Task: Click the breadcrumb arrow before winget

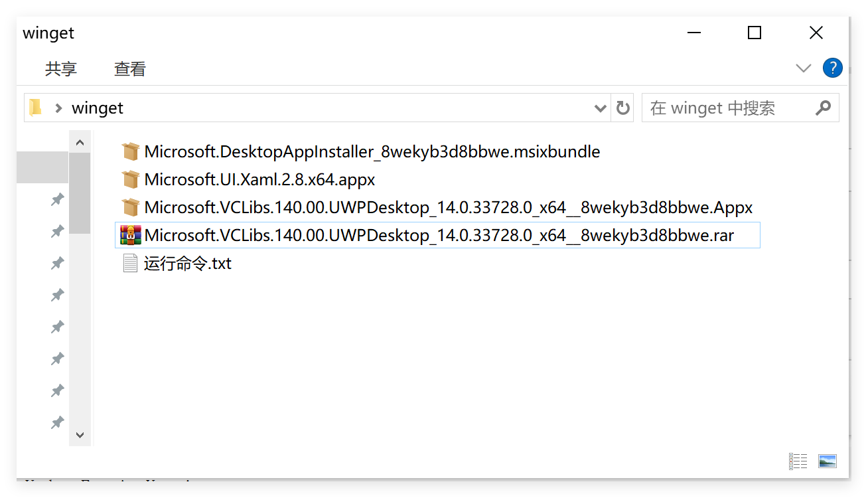Action: pos(59,108)
